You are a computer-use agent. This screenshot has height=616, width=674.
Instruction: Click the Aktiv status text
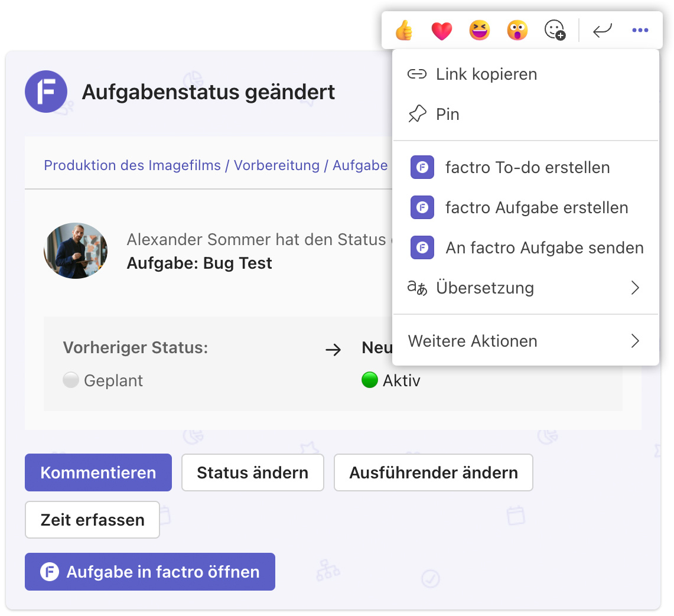click(x=402, y=380)
